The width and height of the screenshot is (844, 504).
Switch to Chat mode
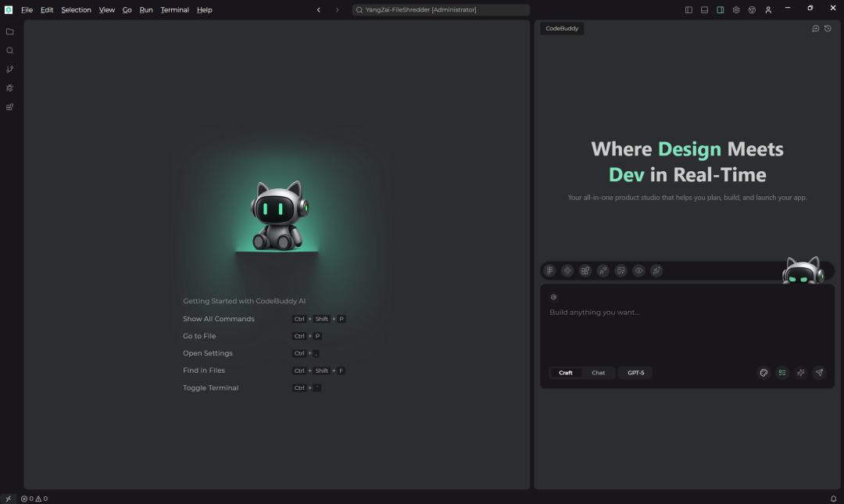(x=598, y=373)
